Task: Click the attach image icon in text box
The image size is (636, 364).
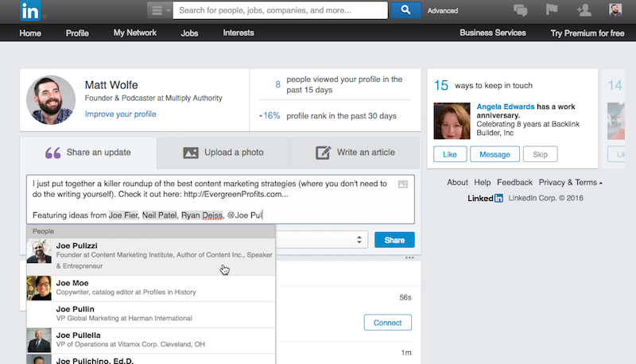Action: pos(403,184)
